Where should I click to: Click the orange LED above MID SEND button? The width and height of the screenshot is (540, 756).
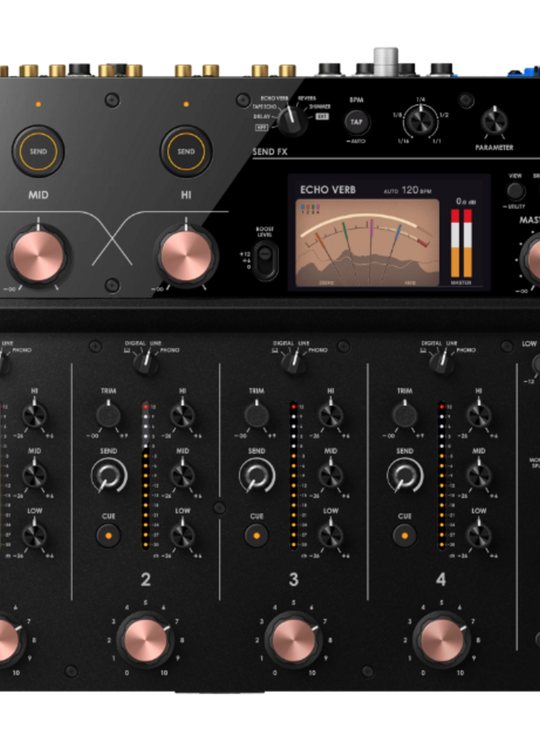[x=38, y=104]
